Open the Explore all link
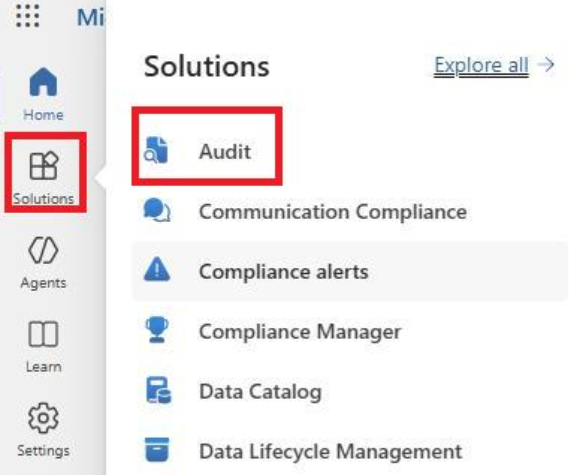The image size is (580, 475). click(481, 65)
